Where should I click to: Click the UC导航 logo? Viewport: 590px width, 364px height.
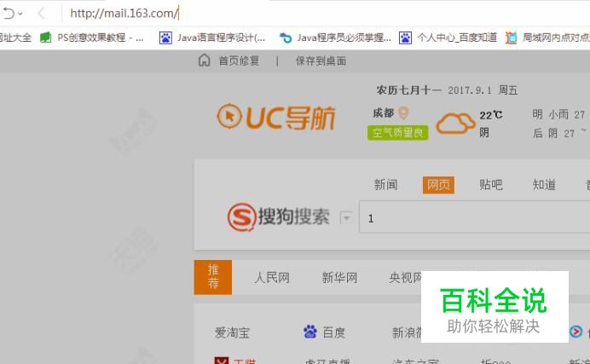(276, 117)
